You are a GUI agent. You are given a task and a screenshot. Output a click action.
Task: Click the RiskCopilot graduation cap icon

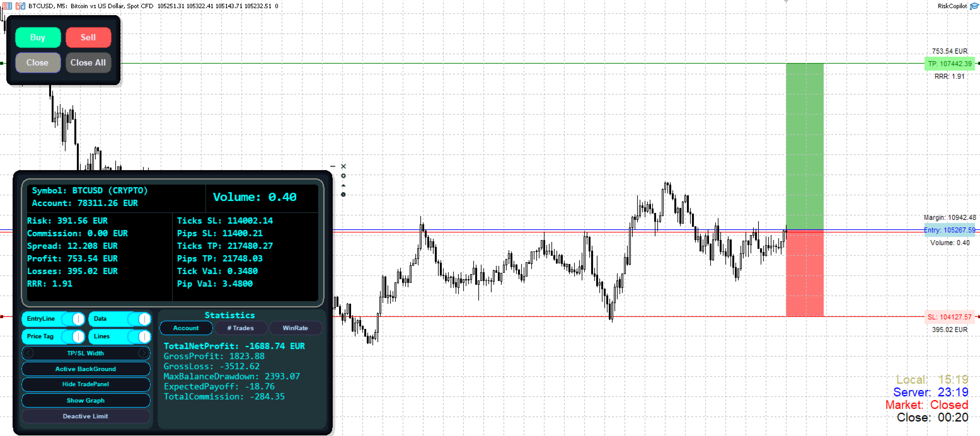(x=974, y=6)
